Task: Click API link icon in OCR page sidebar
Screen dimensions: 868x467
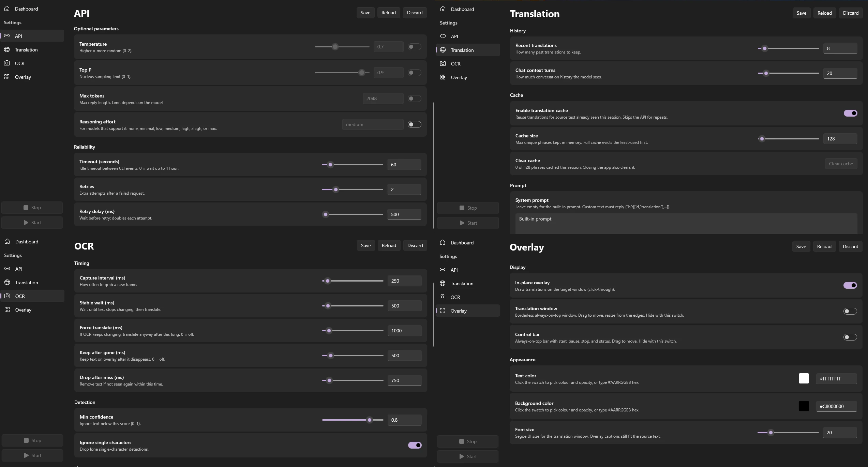Action: [x=7, y=269]
